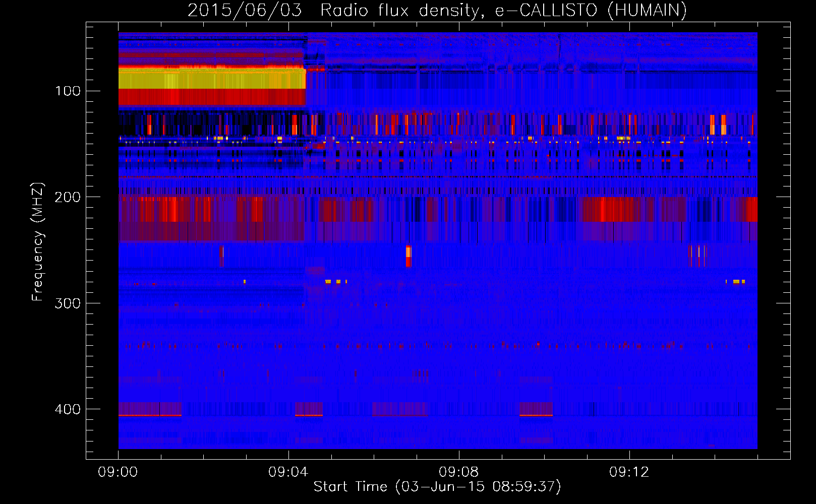Click the bright yellow emission band below 100 MHz

point(212,79)
